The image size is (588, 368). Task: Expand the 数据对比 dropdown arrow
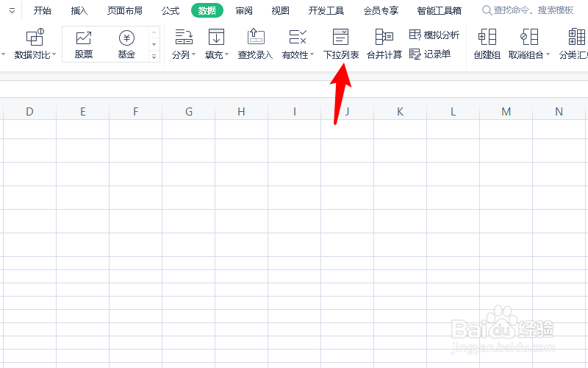[x=54, y=54]
